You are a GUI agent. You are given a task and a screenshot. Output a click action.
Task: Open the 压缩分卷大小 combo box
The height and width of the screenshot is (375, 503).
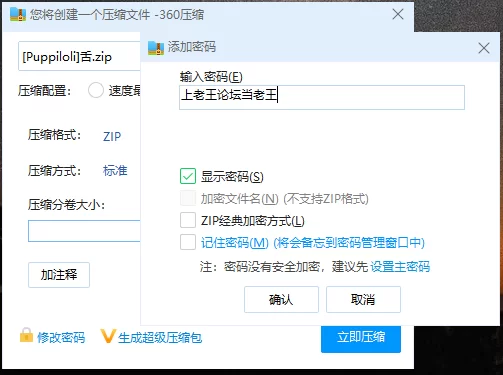click(x=84, y=231)
